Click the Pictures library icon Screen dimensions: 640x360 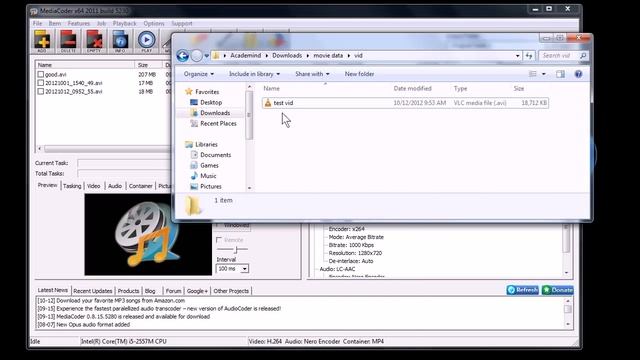pos(194,187)
